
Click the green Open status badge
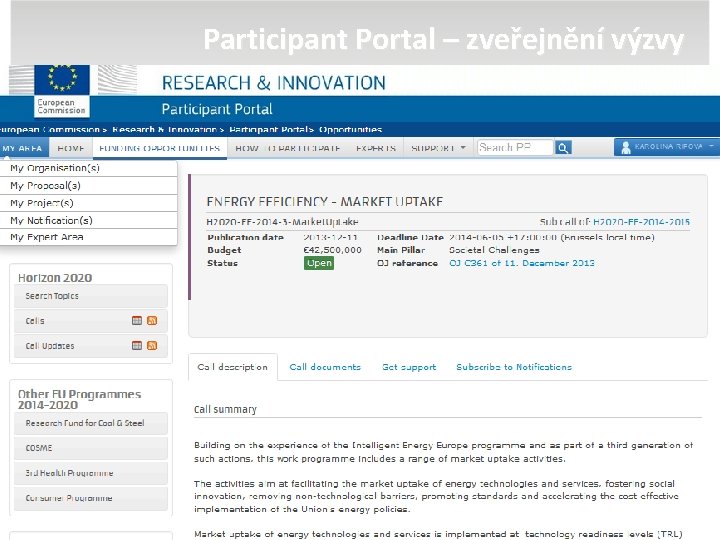[319, 263]
